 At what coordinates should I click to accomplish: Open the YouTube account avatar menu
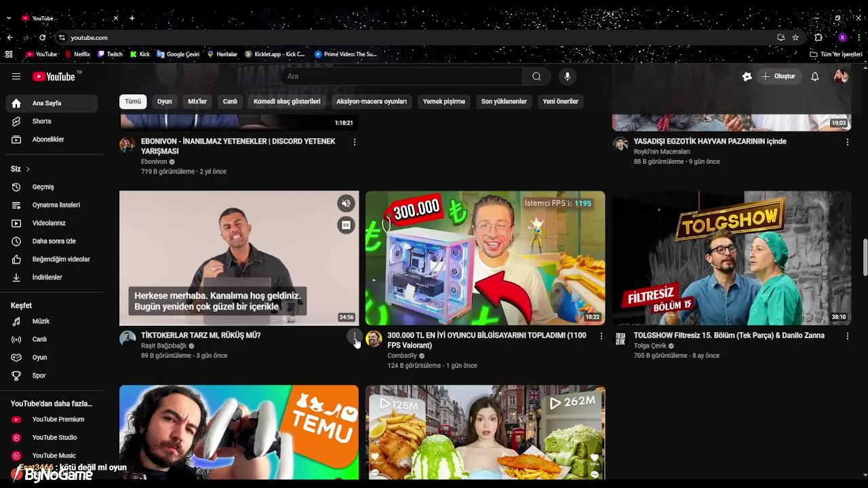click(x=841, y=77)
